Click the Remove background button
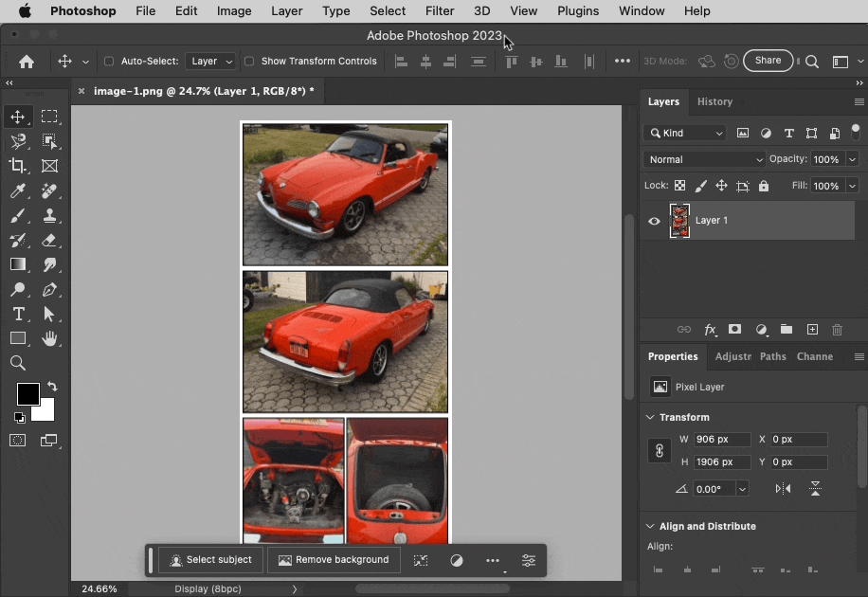Screen dimensions: 868x597 click(x=334, y=560)
